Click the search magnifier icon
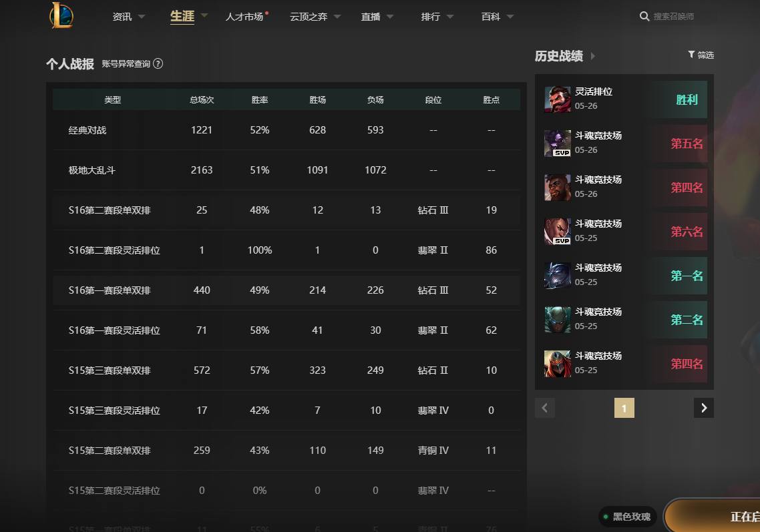The height and width of the screenshot is (532, 760). pos(644,17)
